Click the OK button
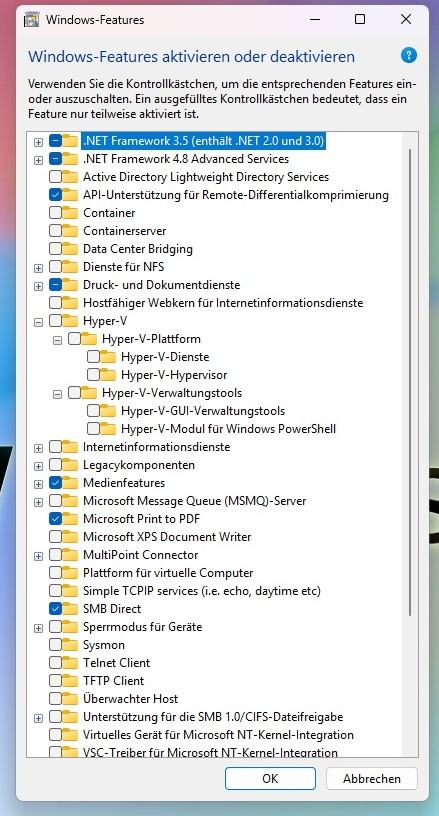 point(270,779)
